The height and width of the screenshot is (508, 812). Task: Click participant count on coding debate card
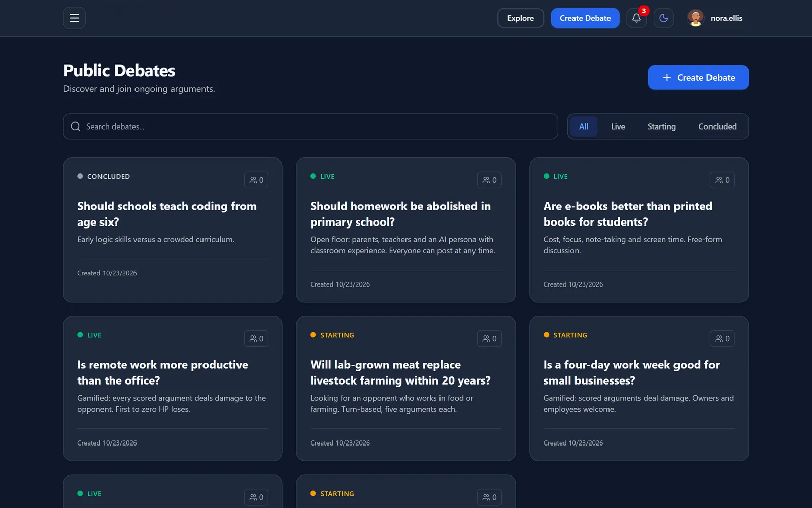click(256, 180)
